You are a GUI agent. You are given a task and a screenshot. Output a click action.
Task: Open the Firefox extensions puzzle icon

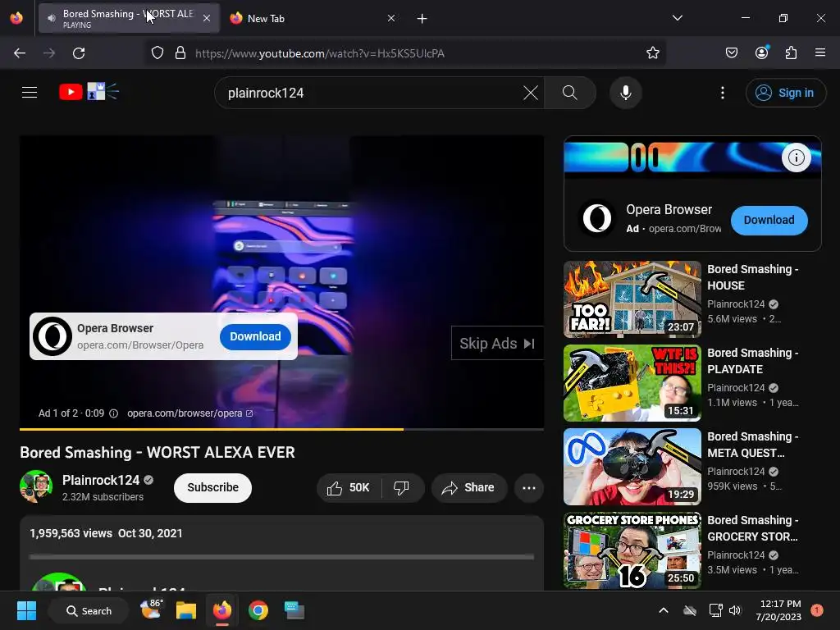pyautogui.click(x=791, y=53)
